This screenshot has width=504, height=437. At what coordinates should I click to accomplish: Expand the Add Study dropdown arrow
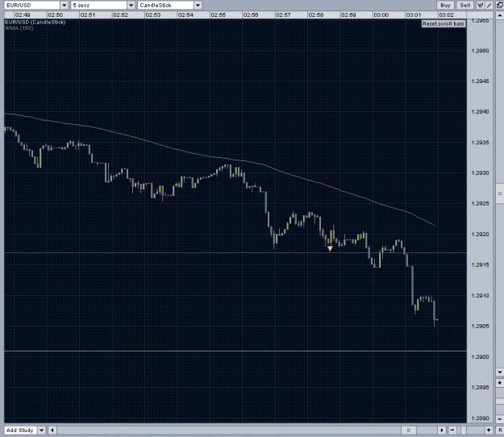coord(41,430)
